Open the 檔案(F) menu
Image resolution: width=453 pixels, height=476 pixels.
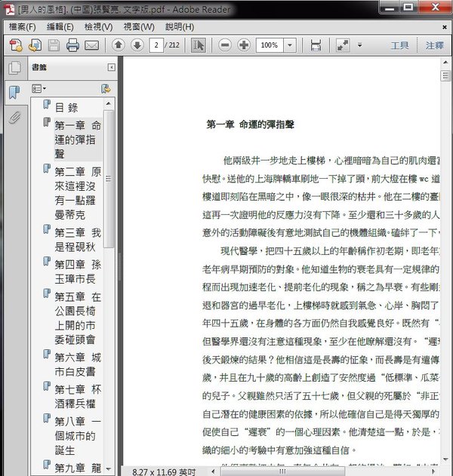click(x=22, y=27)
